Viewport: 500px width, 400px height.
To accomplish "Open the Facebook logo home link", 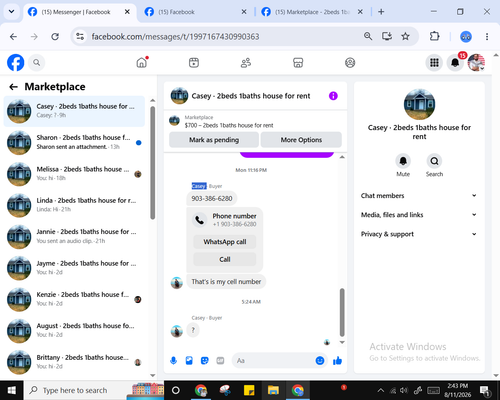I will tap(16, 63).
